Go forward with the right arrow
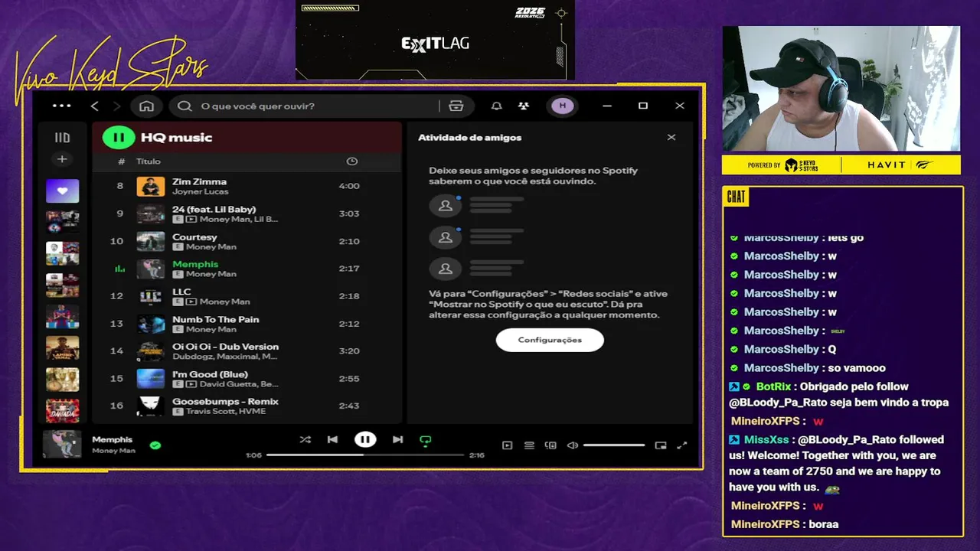 point(117,106)
